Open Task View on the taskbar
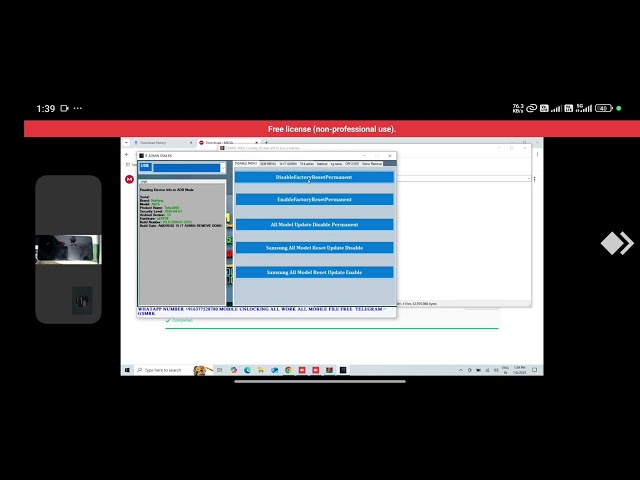 coord(220,370)
